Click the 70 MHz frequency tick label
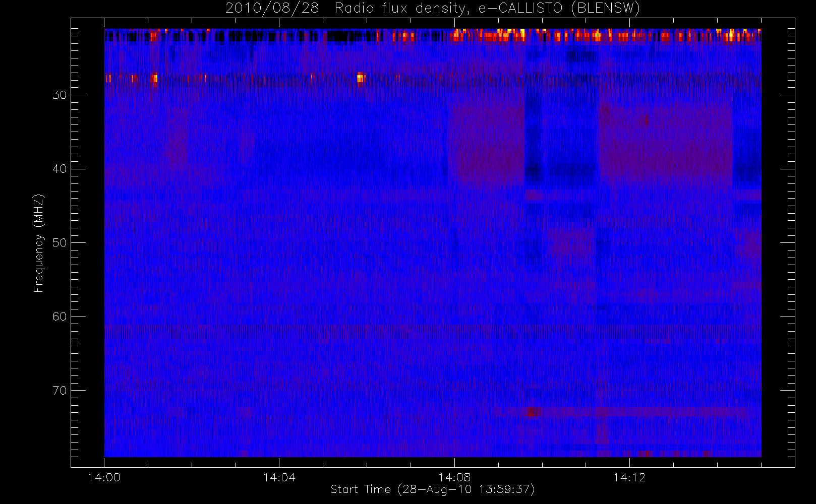This screenshot has width=816, height=504. click(60, 391)
